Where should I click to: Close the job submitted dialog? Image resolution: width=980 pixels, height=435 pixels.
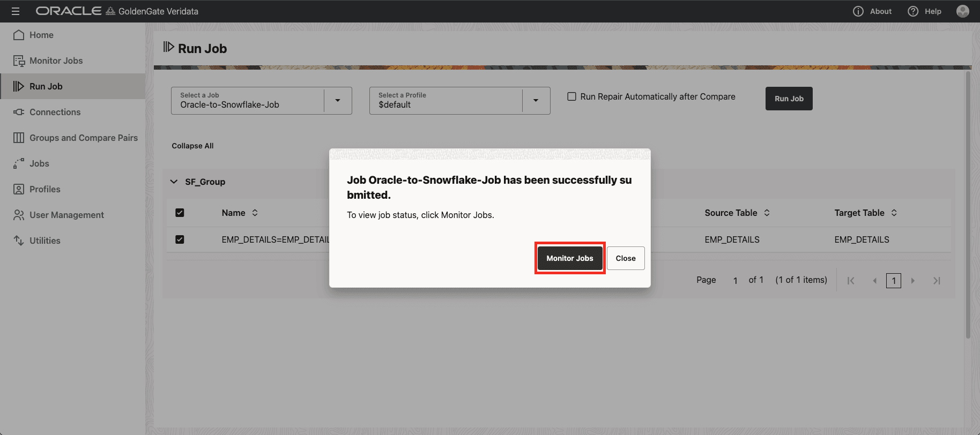pos(626,258)
